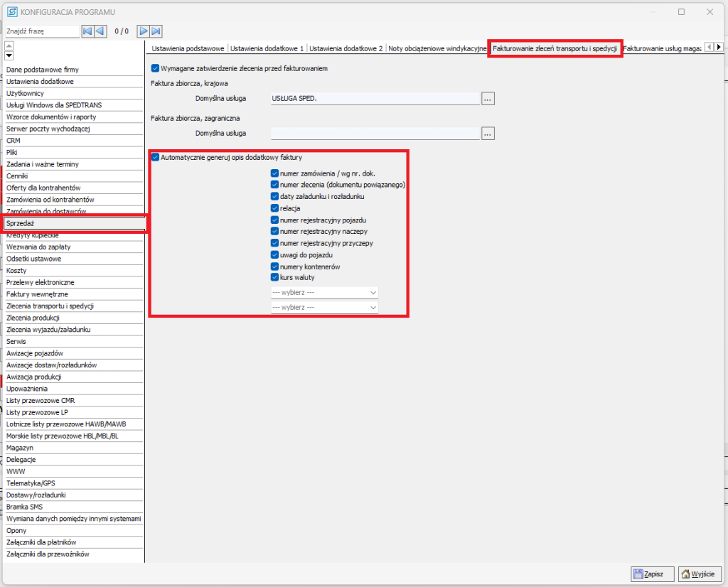Uncheck 'Wymagane zatwierdzenie zlecenia przed fakturowaniem'
The height and width of the screenshot is (587, 728).
156,68
